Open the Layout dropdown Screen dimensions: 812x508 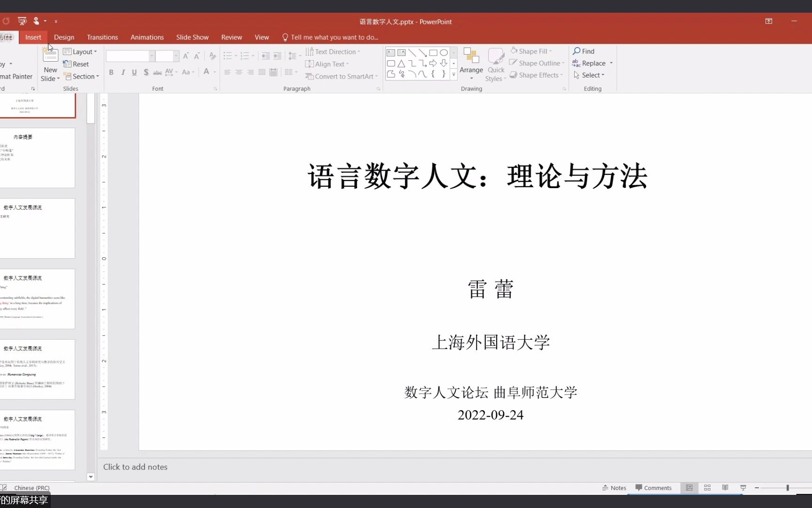[80, 52]
